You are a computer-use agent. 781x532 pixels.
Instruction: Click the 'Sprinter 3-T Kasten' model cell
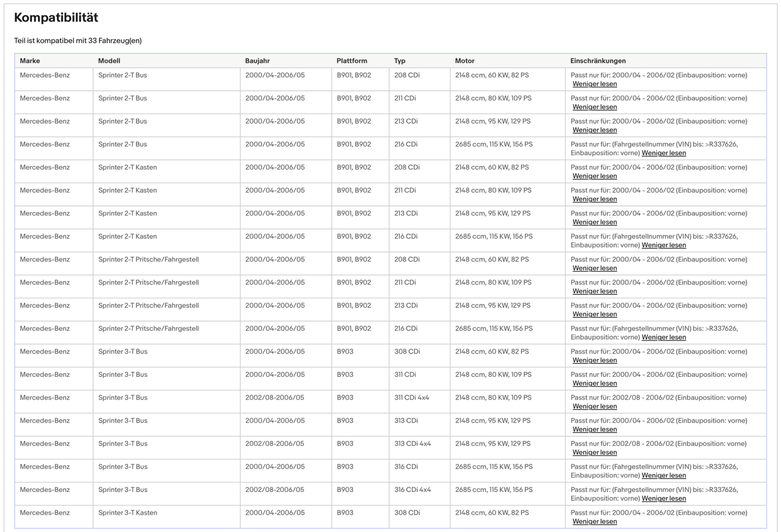[x=128, y=513]
